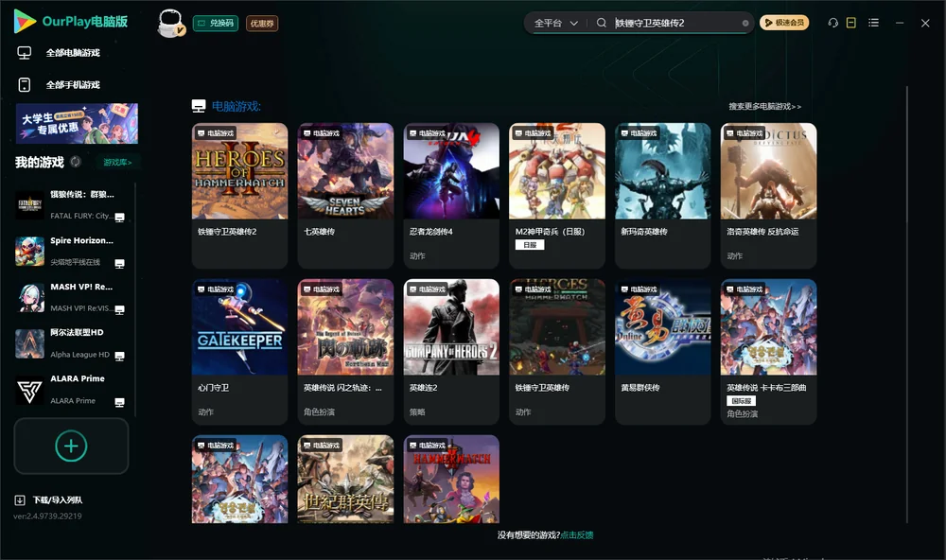946x560 pixels.
Task: Open the 游戏库> link
Action: (117, 163)
